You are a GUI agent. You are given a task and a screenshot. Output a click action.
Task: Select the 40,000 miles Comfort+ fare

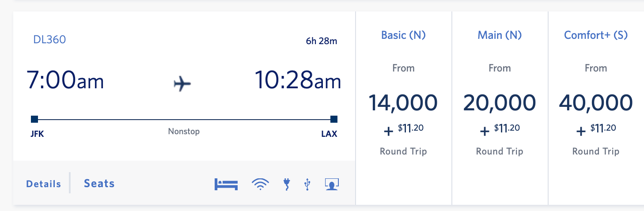click(596, 103)
